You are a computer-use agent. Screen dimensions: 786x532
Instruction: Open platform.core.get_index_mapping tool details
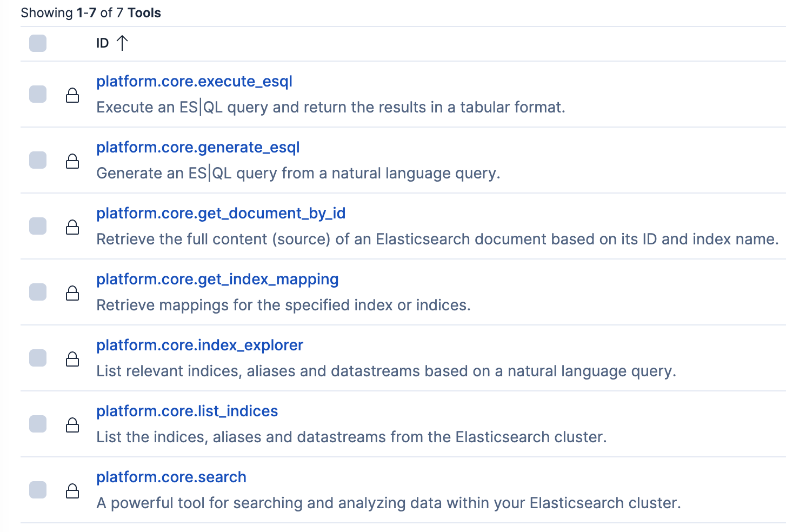coord(217,279)
